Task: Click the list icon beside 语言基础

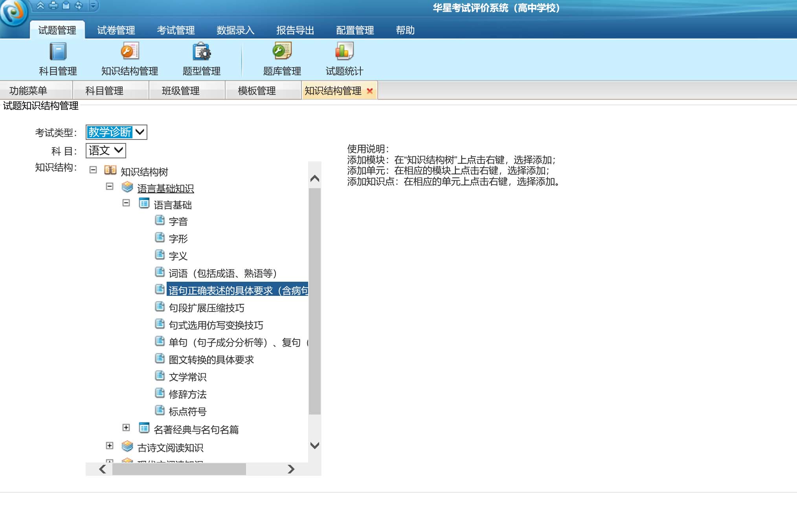Action: [x=144, y=203]
